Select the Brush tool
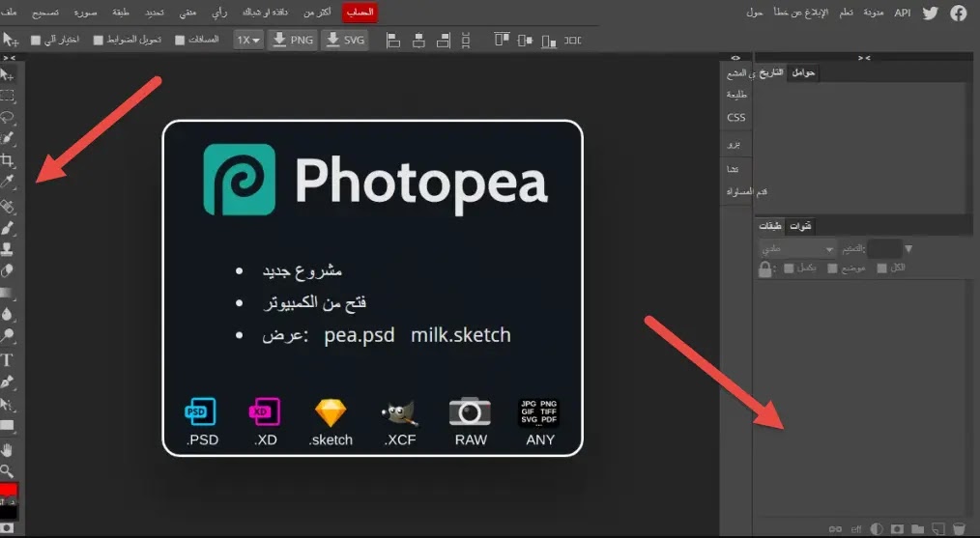The height and width of the screenshot is (538, 980). (8, 227)
